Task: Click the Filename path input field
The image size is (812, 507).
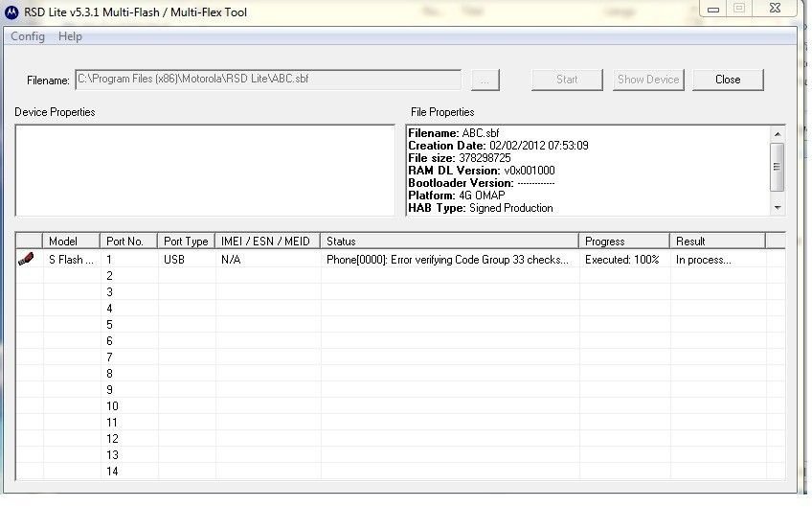Action: pos(268,80)
